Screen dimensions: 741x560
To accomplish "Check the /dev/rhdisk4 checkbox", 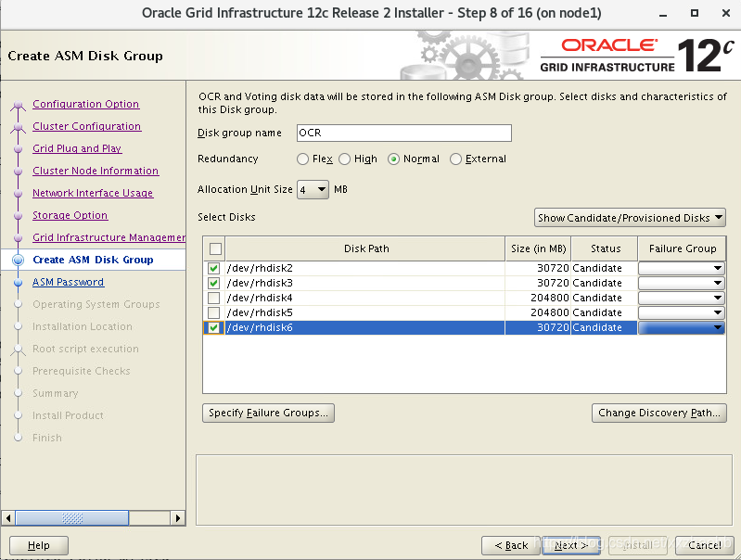I will (x=213, y=298).
